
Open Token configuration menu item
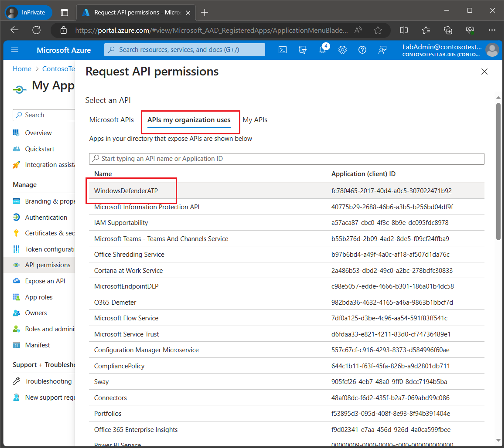pos(39,249)
